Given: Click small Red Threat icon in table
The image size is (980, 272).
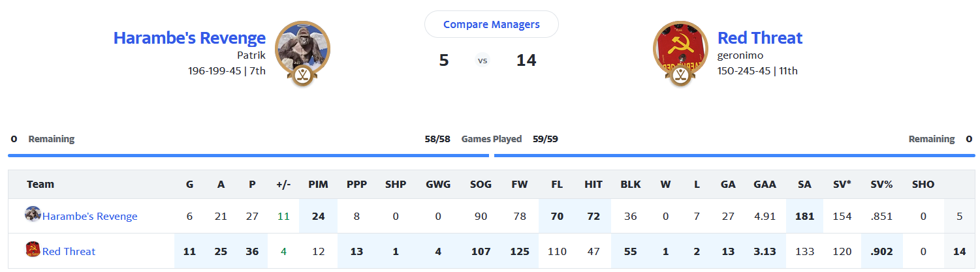Looking at the screenshot, I should (33, 250).
